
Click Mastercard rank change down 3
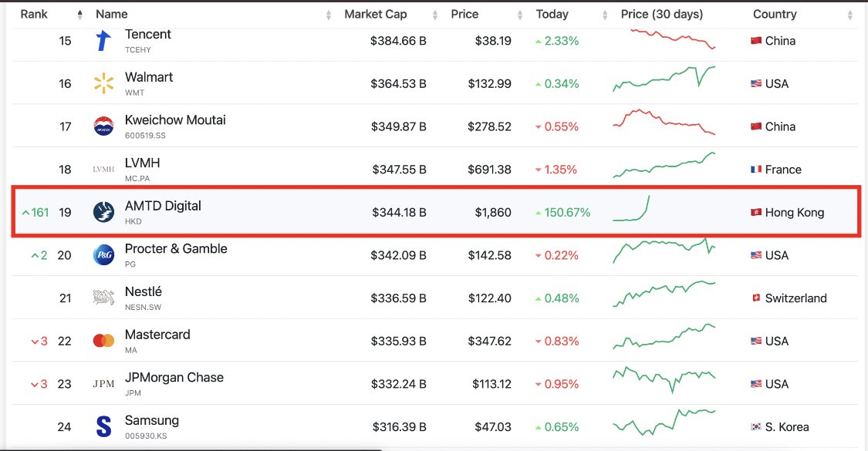click(39, 341)
